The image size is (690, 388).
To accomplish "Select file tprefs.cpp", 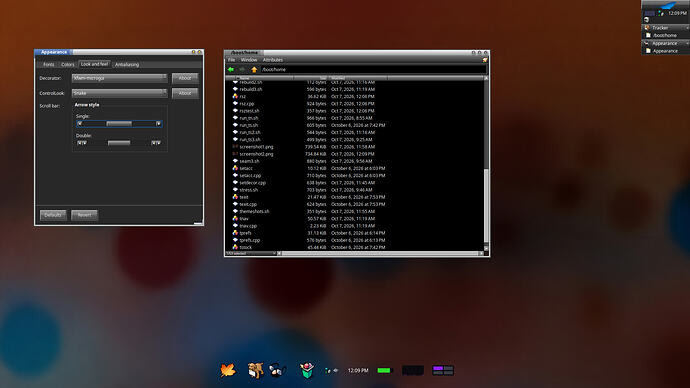I will pyautogui.click(x=250, y=240).
